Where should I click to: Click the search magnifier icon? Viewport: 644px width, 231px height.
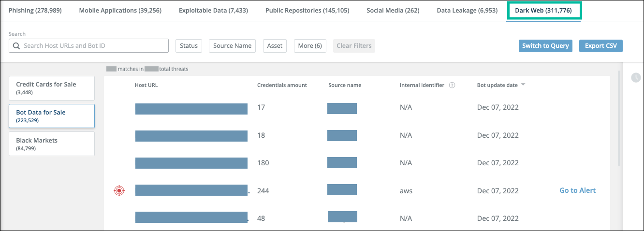click(17, 46)
